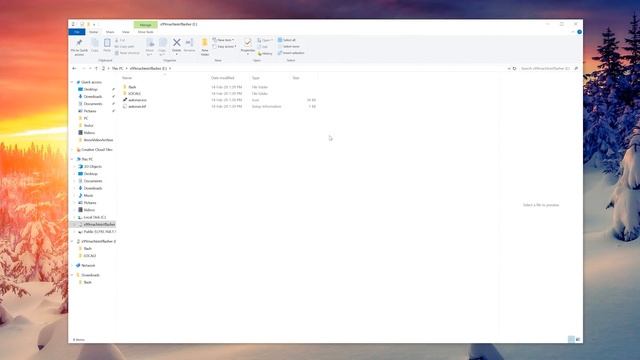Open the Drive Tools ribbon tab
The height and width of the screenshot is (360, 640).
click(145, 32)
